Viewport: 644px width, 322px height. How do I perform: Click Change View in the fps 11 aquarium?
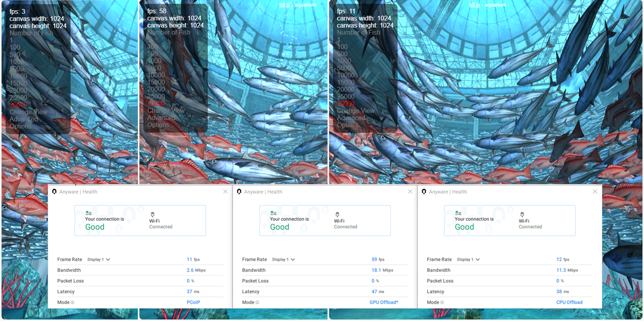click(355, 111)
